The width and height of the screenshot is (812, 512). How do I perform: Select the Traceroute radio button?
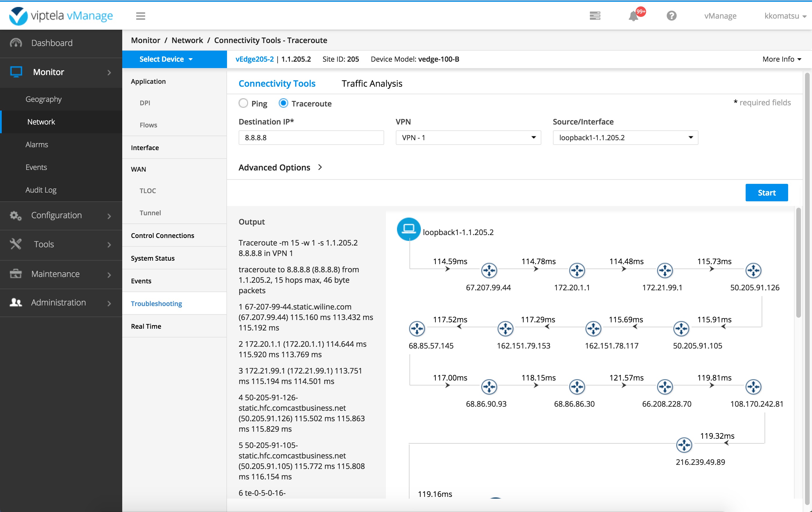point(283,104)
